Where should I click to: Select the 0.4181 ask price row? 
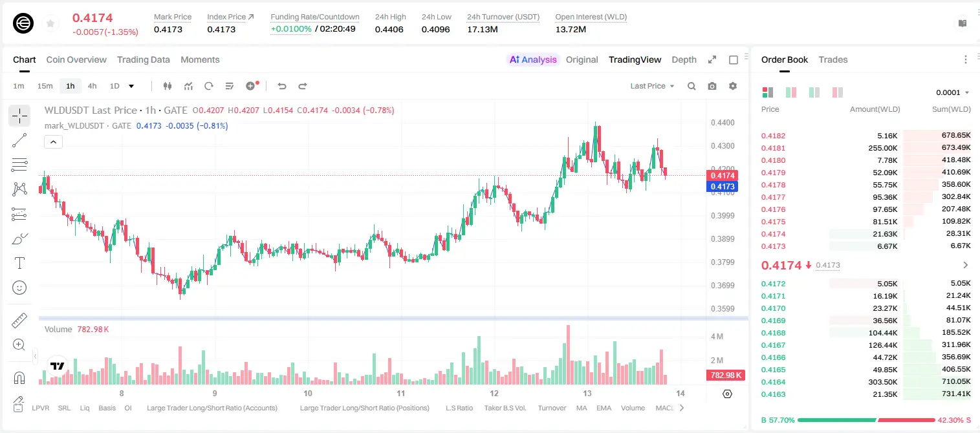(866, 148)
